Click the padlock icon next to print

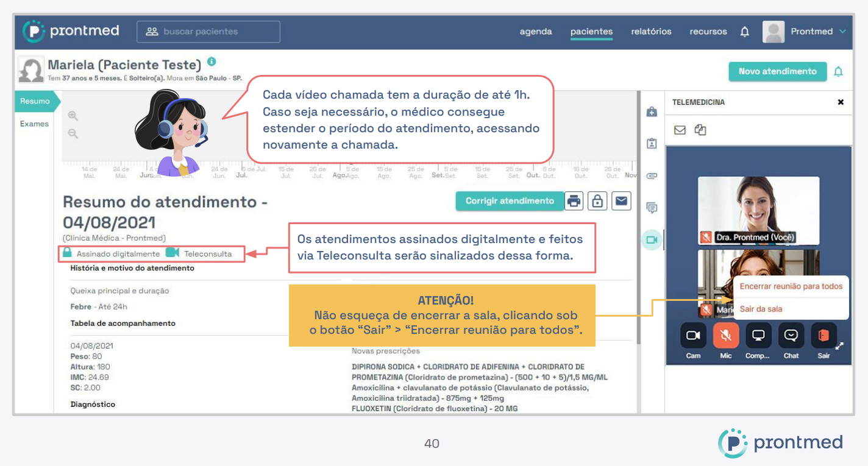tap(597, 201)
